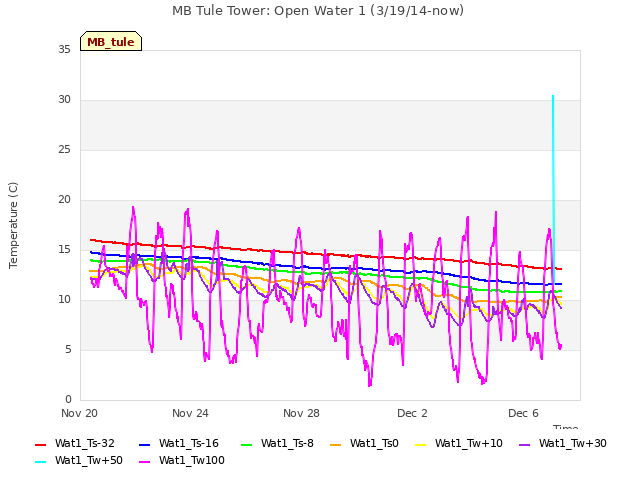Click the Nov 20 x-axis tick label
The width and height of the screenshot is (640, 480).
coord(79,413)
